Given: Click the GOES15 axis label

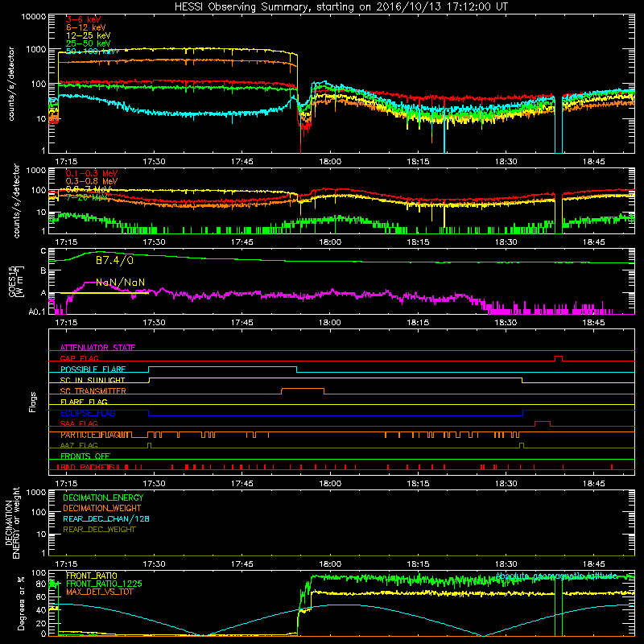Looking at the screenshot, I should (12, 281).
